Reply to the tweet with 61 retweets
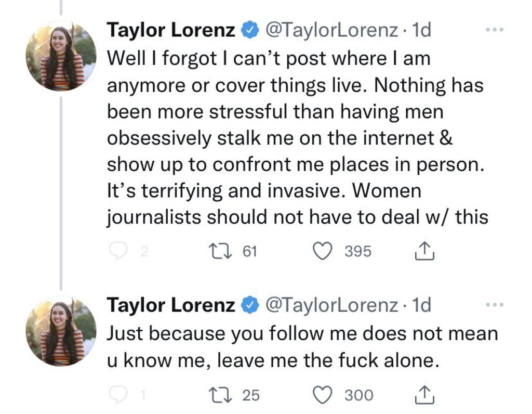Image resolution: width=532 pixels, height=414 pixels. click(x=118, y=252)
